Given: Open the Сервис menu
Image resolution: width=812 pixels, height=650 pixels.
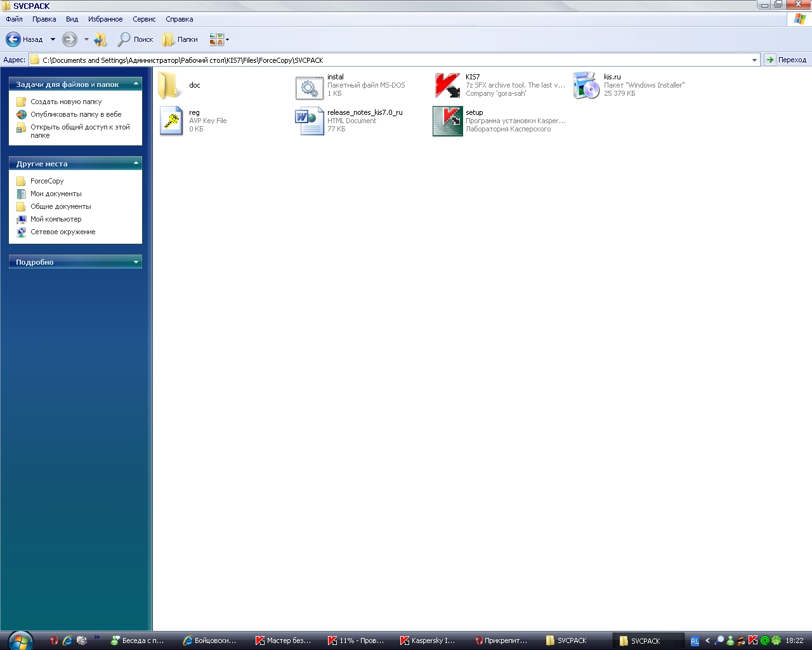Looking at the screenshot, I should (144, 19).
